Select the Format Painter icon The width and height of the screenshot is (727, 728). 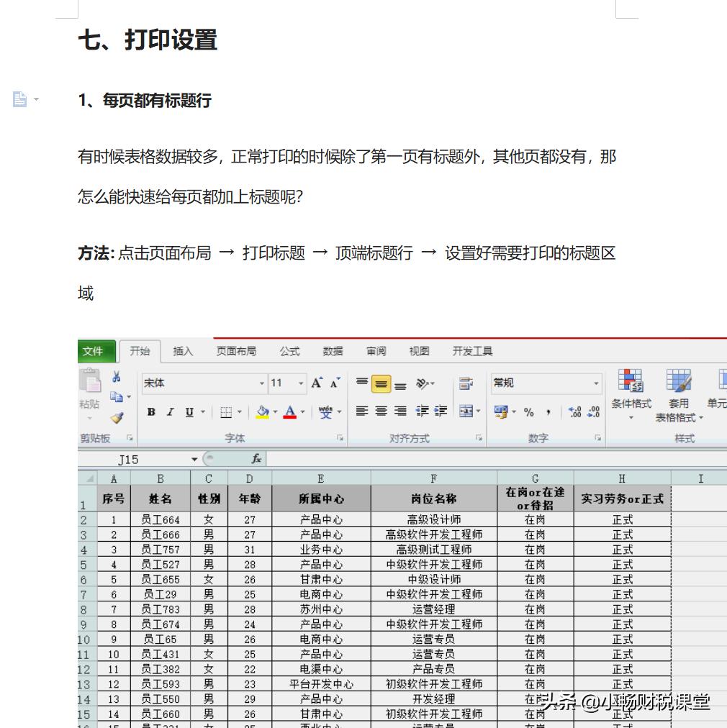click(x=117, y=417)
